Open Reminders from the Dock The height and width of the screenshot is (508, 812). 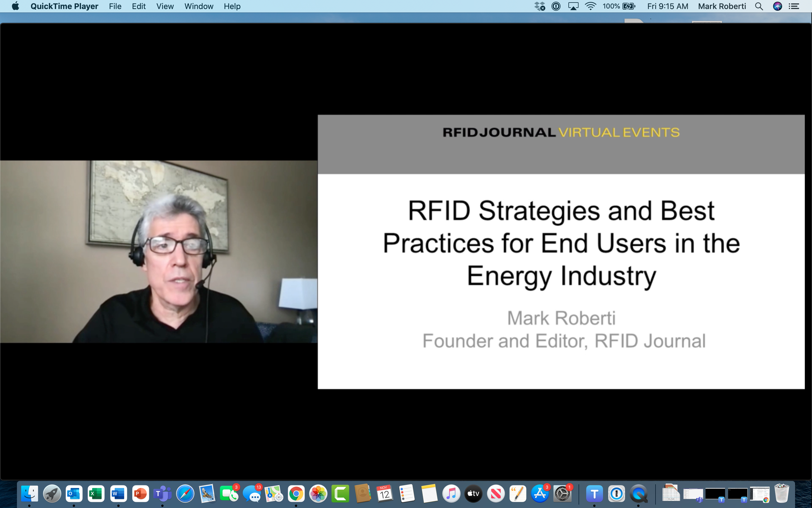point(407,494)
